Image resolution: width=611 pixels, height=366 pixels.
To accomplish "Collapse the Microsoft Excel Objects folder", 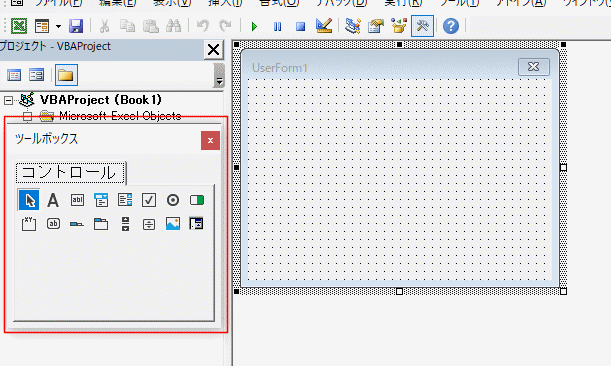I will 27,116.
